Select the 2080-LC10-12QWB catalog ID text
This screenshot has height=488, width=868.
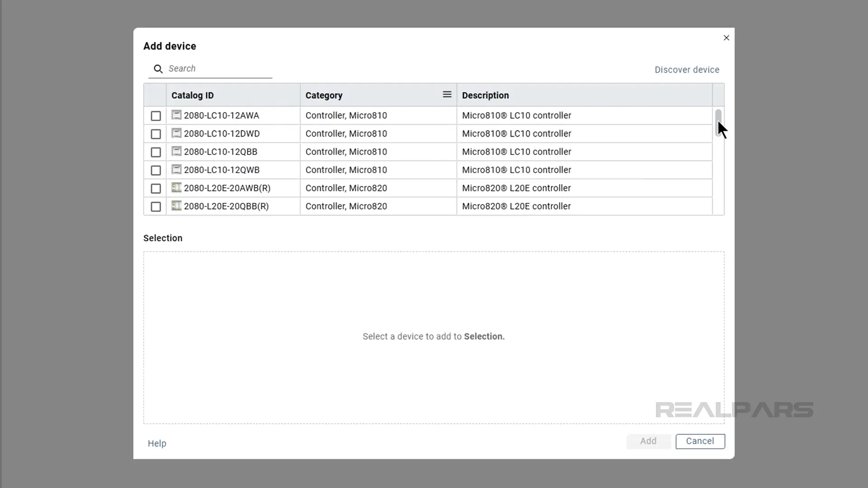tap(222, 170)
